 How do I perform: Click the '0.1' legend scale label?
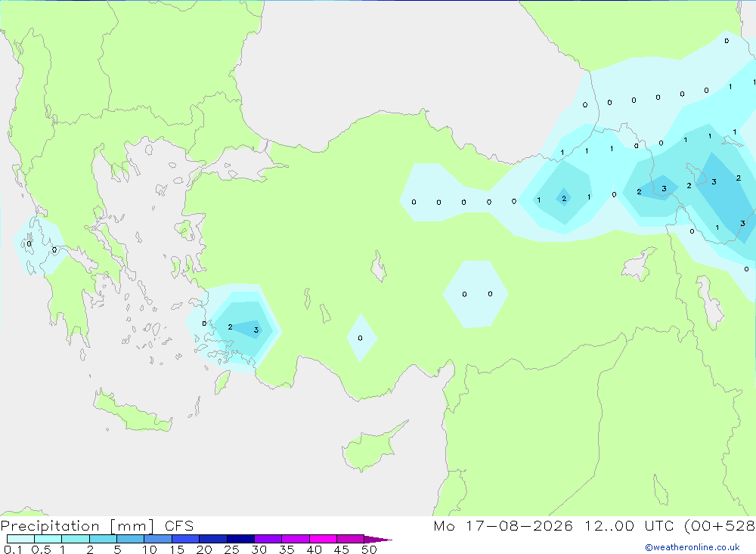tap(13, 549)
